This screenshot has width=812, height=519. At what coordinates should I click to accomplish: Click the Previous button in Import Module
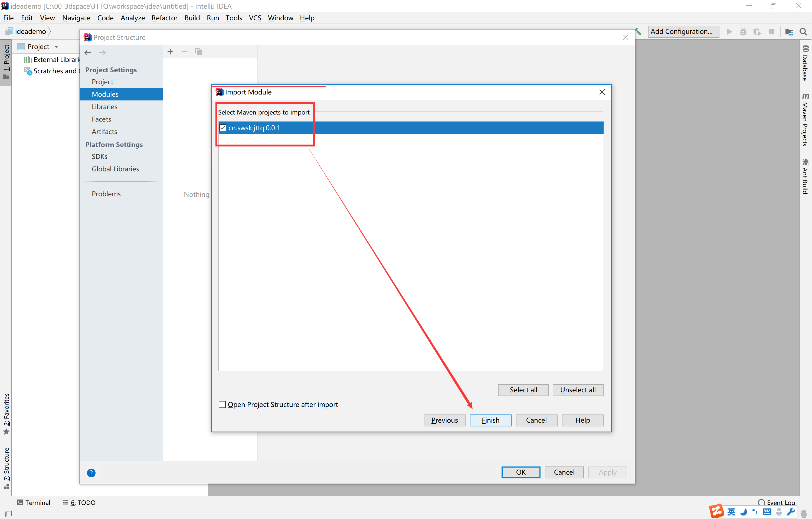pos(444,420)
